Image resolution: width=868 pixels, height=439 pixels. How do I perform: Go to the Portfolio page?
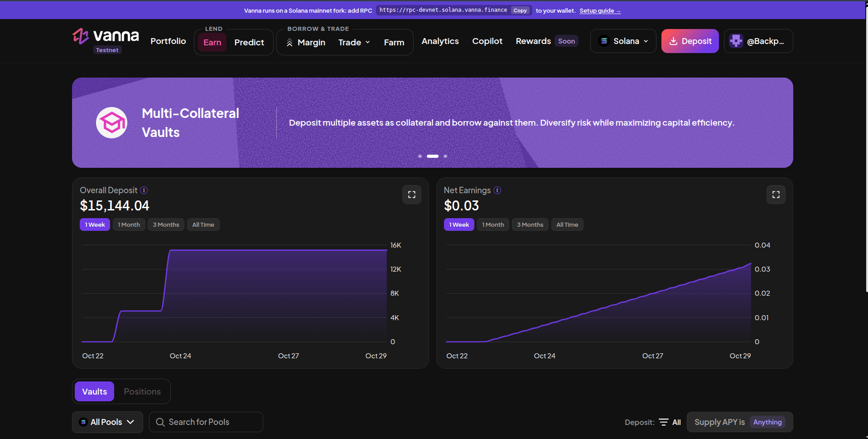point(168,41)
